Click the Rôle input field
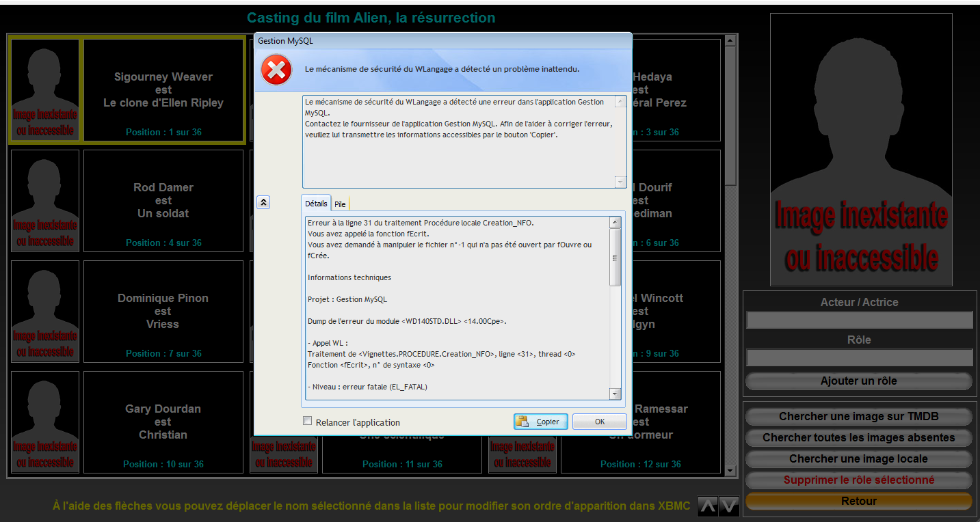The width and height of the screenshot is (980, 522). tap(859, 357)
